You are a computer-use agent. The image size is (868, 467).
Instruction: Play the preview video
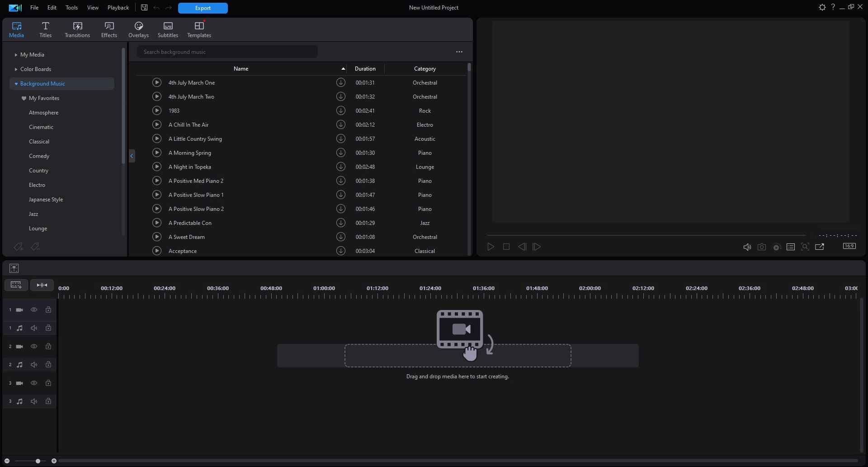491,247
